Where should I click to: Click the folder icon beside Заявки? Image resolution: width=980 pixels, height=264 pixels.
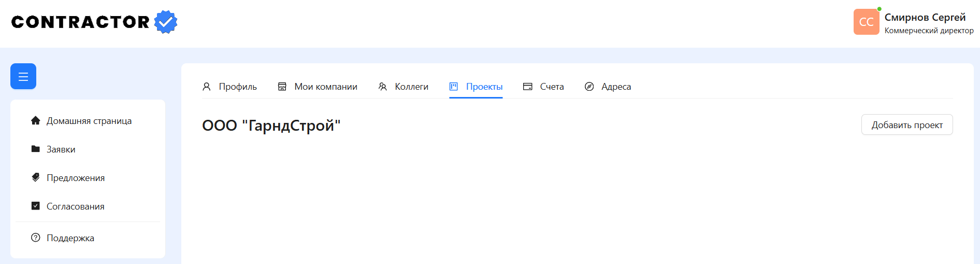[x=36, y=149]
